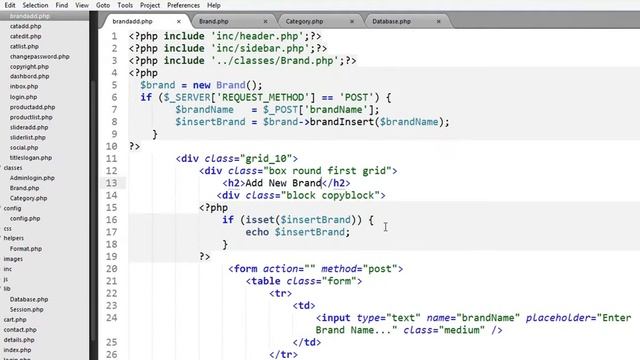Collapse the config folder
Viewport: 640px width, 360px height.
coord(12,208)
